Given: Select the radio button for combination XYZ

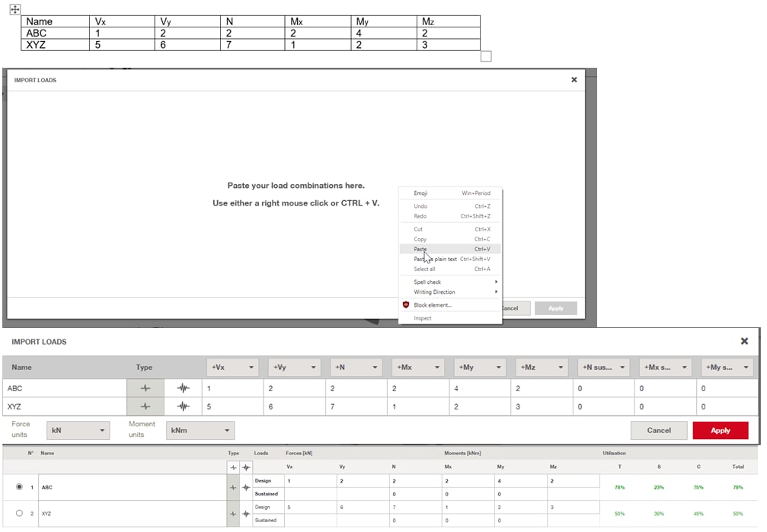Looking at the screenshot, I should point(18,514).
